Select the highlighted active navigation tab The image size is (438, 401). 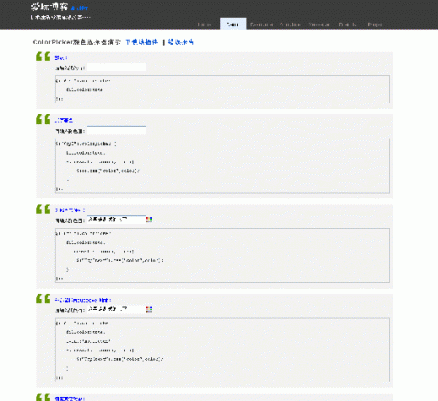(233, 24)
